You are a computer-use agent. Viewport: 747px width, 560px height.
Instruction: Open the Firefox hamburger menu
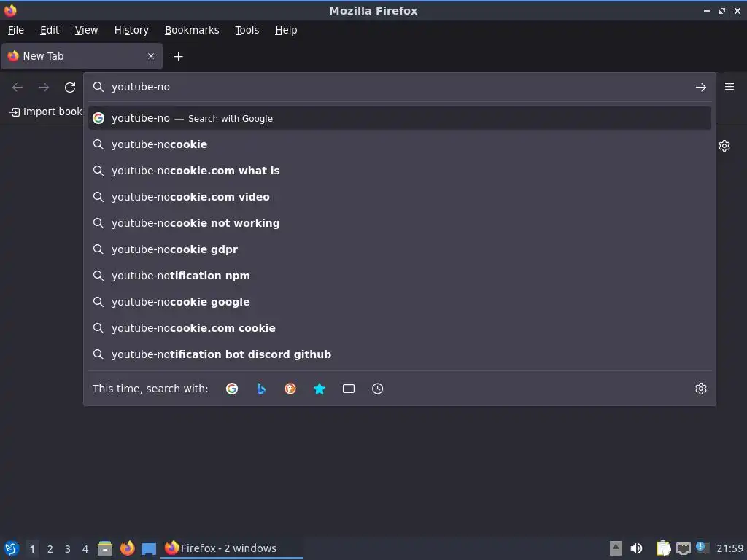pos(729,87)
